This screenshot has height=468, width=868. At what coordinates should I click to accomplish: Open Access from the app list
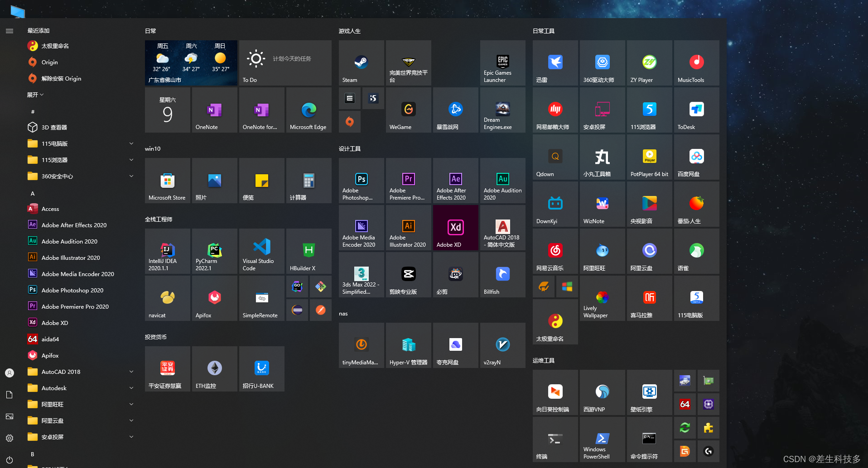click(81, 209)
